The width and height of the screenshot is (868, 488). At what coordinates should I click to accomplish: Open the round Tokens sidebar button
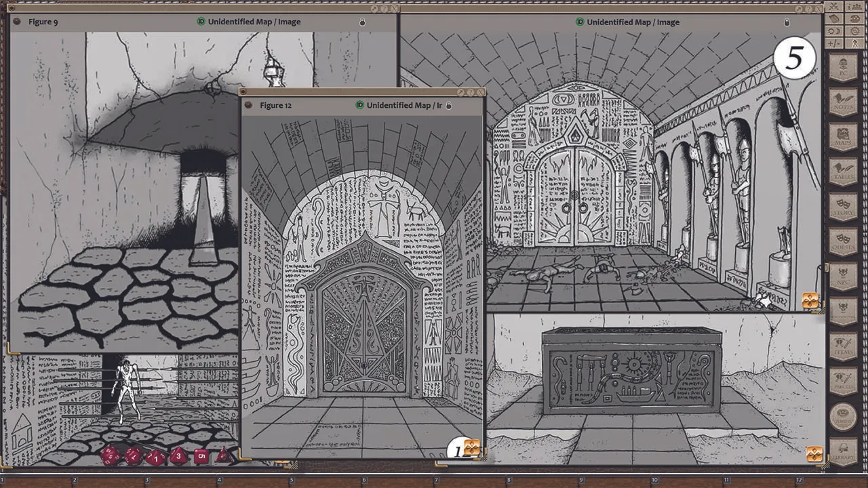click(x=844, y=416)
